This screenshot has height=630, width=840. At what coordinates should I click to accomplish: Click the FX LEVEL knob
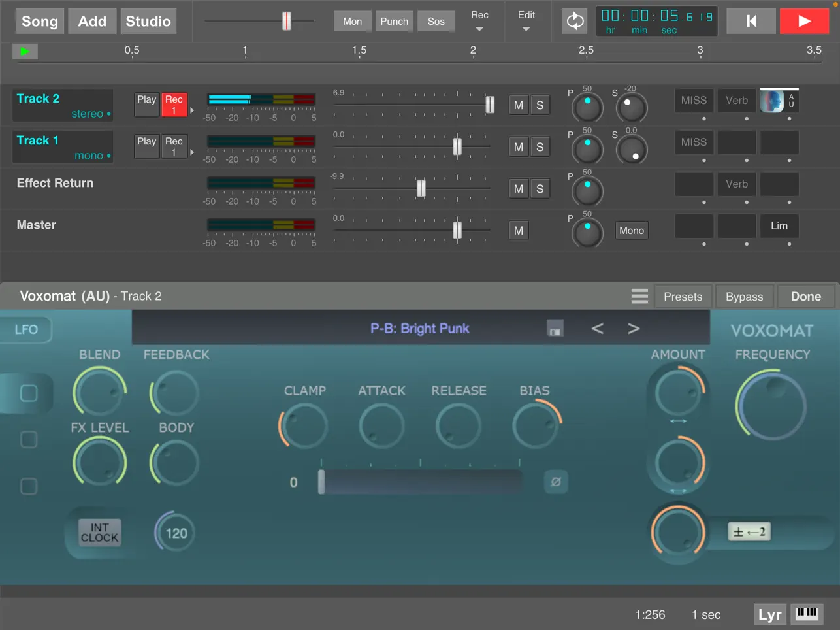point(99,462)
